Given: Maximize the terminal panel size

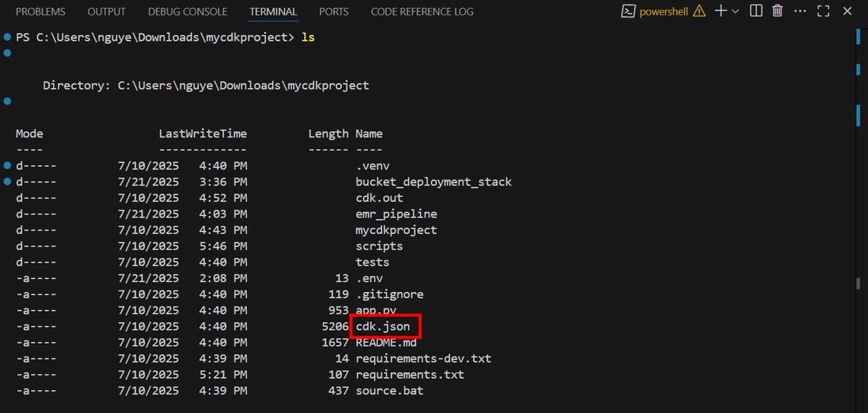Looking at the screenshot, I should [824, 11].
